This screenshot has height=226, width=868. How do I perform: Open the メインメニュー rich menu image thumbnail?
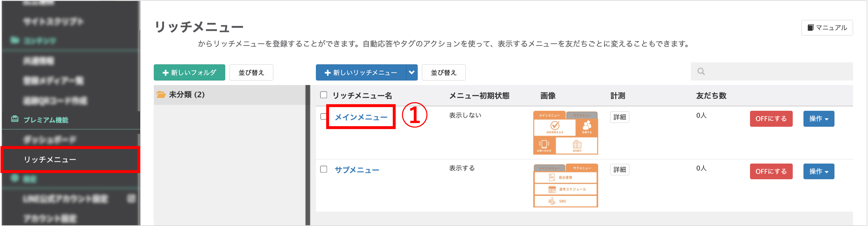coord(565,133)
